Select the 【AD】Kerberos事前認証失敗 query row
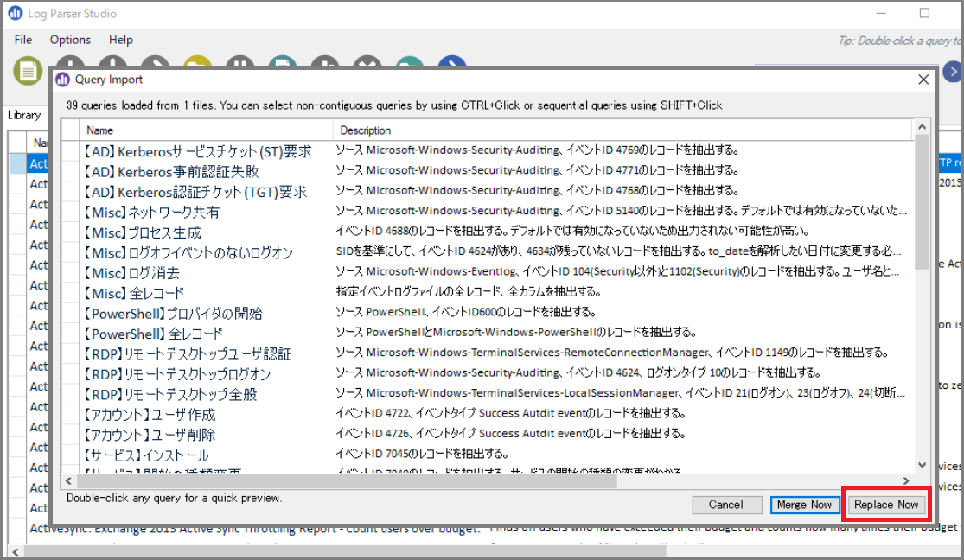The width and height of the screenshot is (964, 560). click(x=495, y=171)
